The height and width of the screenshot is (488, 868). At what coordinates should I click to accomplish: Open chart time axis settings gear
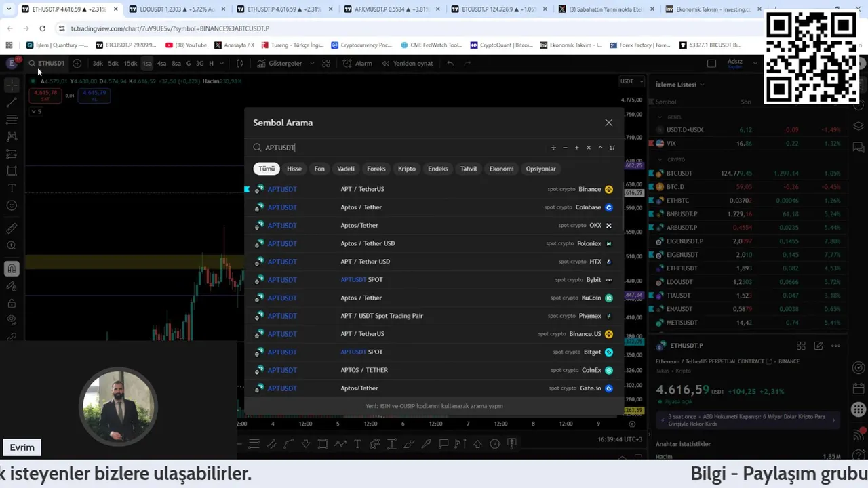[x=632, y=424]
